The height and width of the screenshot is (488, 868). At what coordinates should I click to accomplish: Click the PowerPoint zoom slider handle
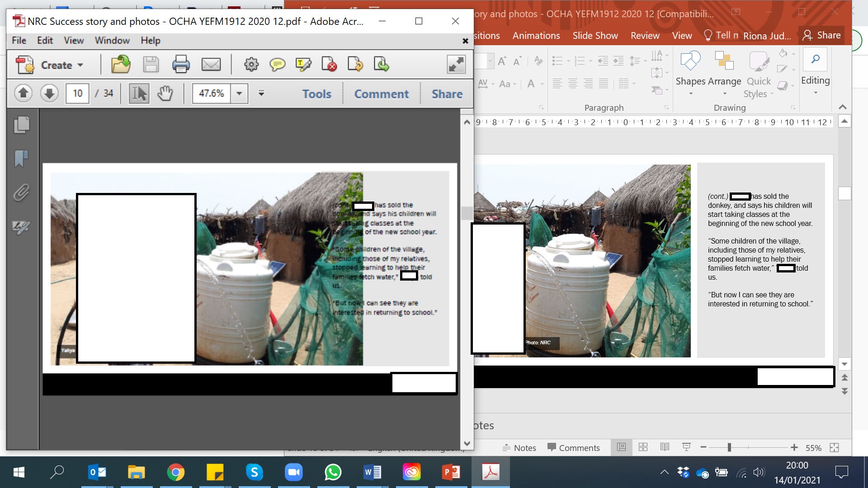click(x=729, y=447)
